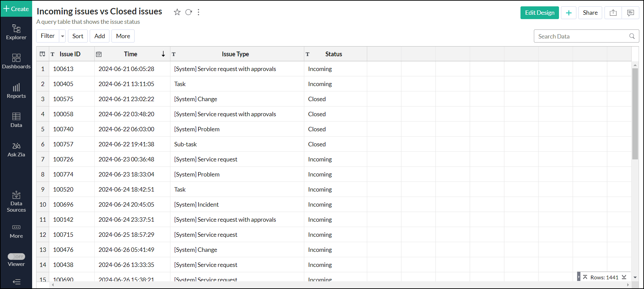Toggle sort on the Time column header
This screenshot has width=644, height=289.
click(x=131, y=54)
